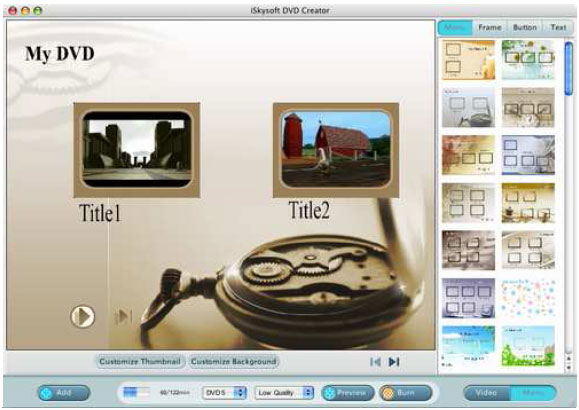Choose the green floral three-frame template
Screen dimensions: 579x410
coord(528,60)
